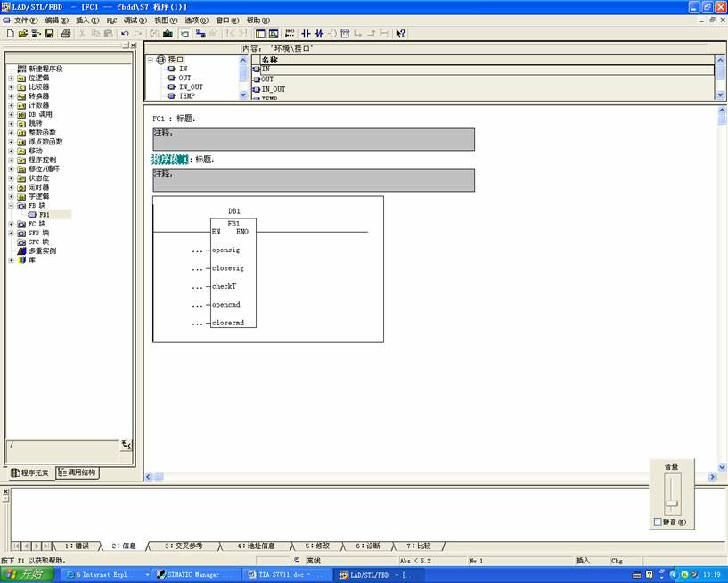Expand the 计数器 folder
The width and height of the screenshot is (728, 583).
(x=12, y=105)
